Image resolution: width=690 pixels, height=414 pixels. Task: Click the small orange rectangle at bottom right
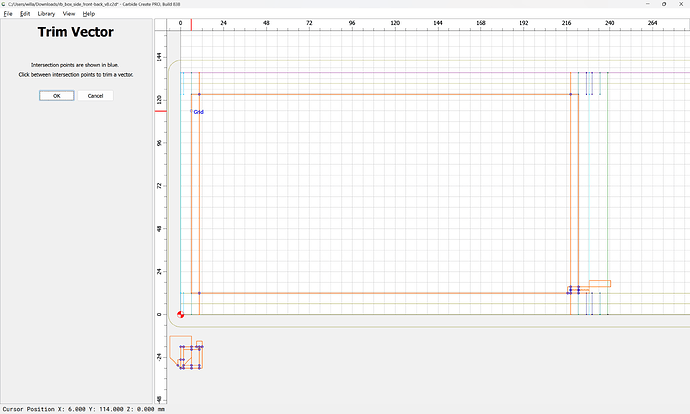[x=599, y=284]
